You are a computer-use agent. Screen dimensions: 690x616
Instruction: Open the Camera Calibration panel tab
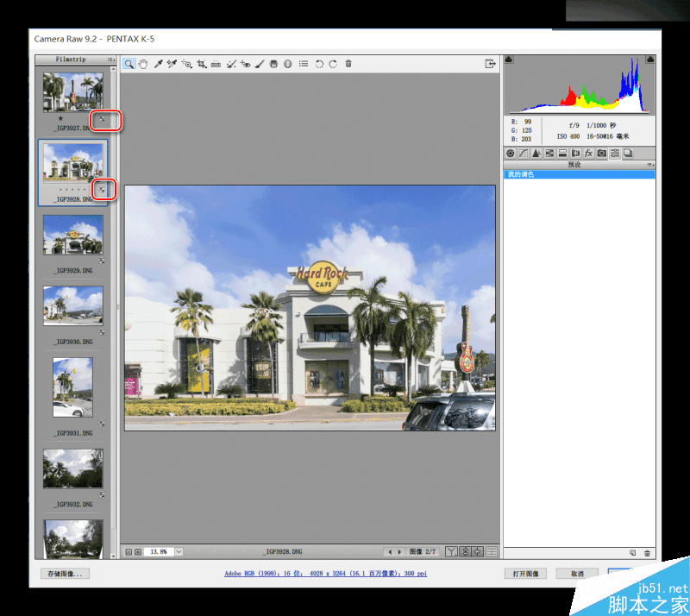(601, 154)
